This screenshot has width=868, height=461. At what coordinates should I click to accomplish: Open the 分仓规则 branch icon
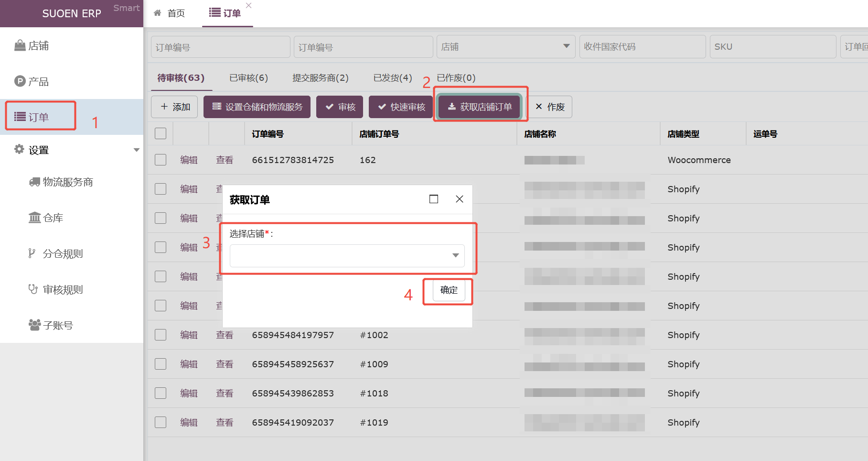point(32,253)
